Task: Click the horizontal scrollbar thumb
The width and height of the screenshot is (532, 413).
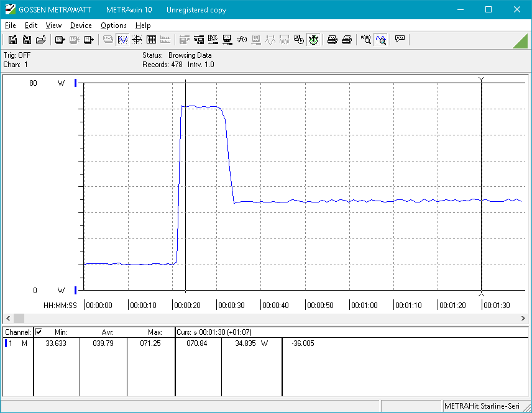Action: (x=19, y=318)
